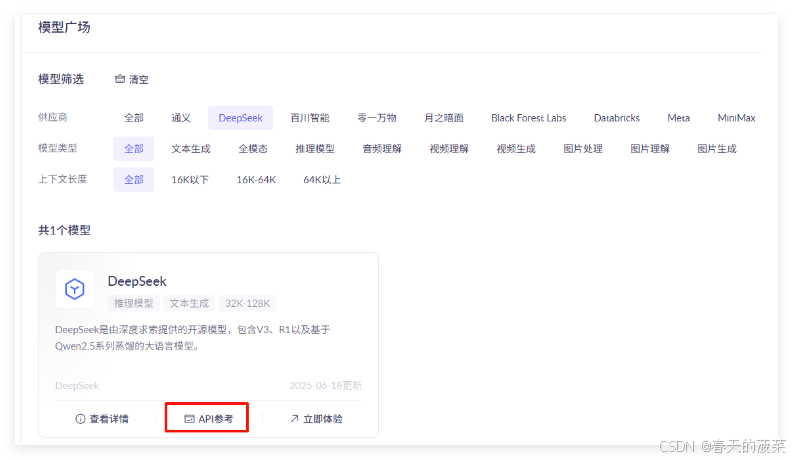Viewport: 793px width, 460px height.
Task: Select 全部 in the 供应商 row
Action: click(x=134, y=118)
